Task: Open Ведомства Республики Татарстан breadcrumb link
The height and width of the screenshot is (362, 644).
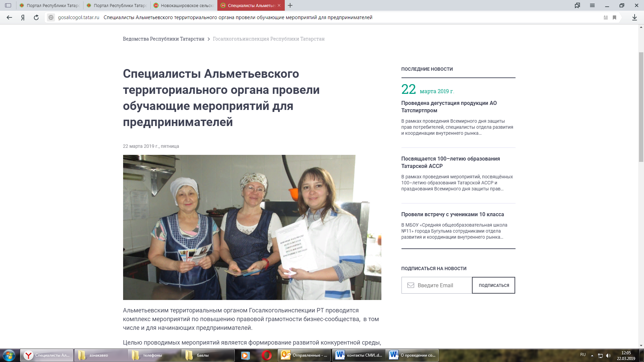Action: click(x=163, y=39)
